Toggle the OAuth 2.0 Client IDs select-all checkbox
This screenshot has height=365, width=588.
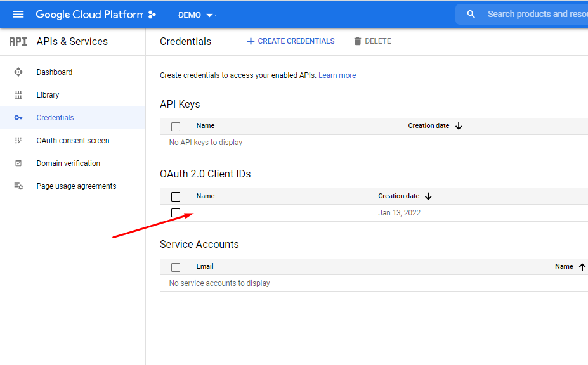click(x=176, y=196)
